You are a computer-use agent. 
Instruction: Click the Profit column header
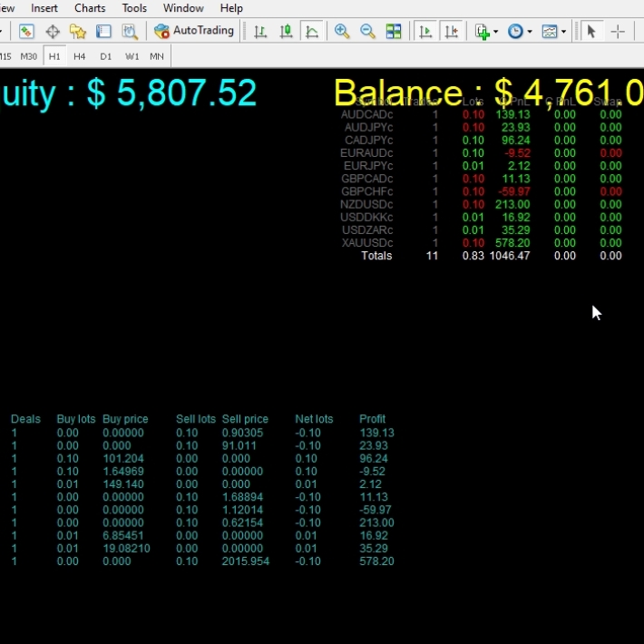pos(372,419)
